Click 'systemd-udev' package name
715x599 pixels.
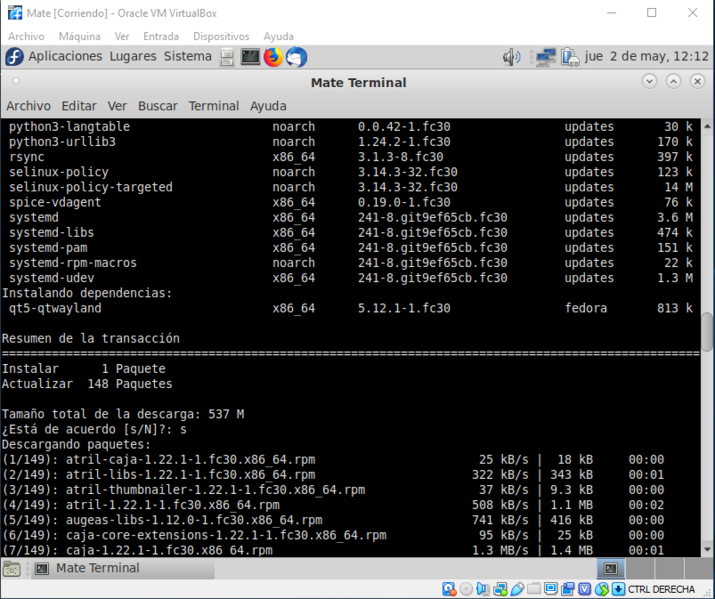[x=52, y=278]
